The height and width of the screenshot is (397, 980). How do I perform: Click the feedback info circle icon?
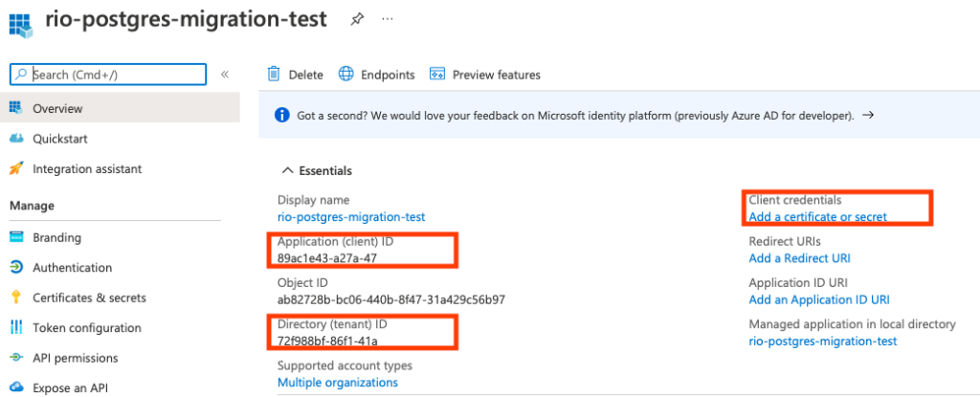(282, 115)
